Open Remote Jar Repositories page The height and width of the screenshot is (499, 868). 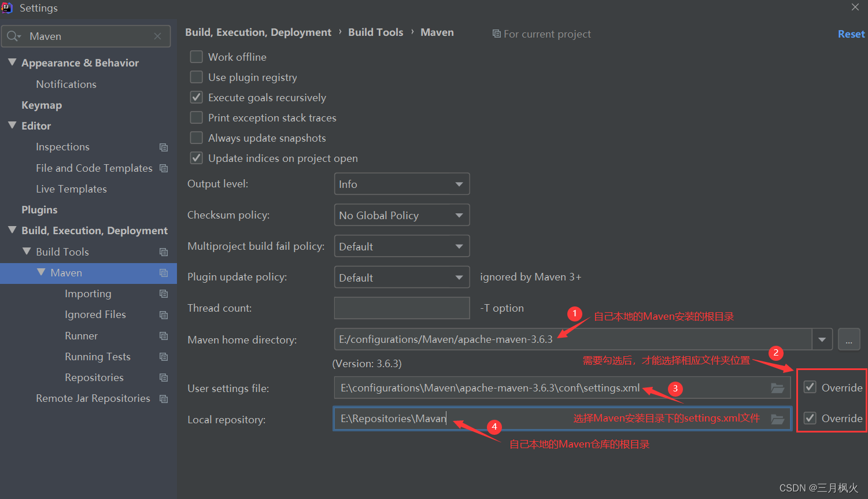coord(93,398)
